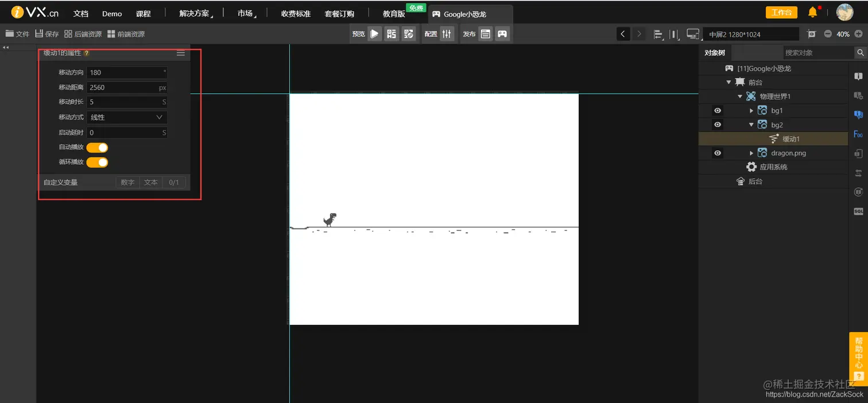Click the notification bell icon

[x=812, y=12]
